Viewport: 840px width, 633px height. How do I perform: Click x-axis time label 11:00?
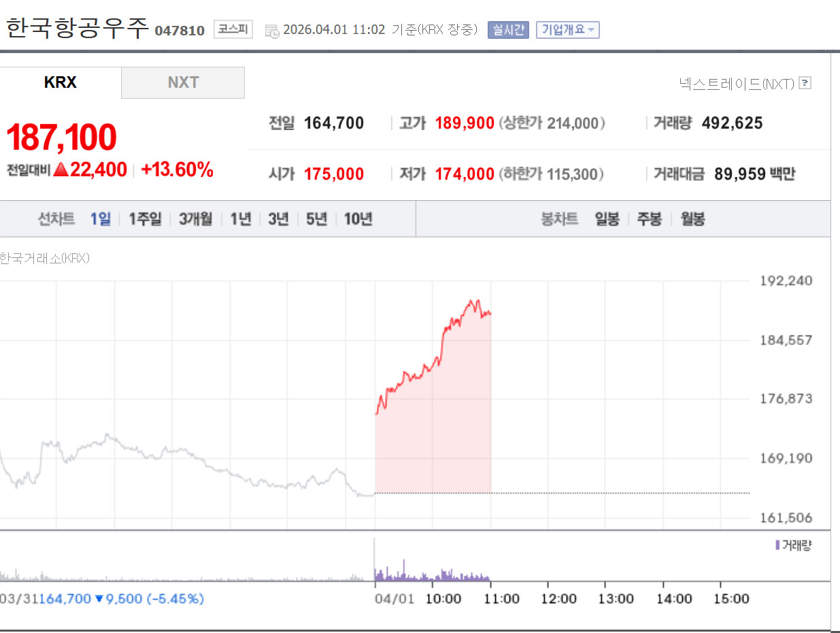501,599
